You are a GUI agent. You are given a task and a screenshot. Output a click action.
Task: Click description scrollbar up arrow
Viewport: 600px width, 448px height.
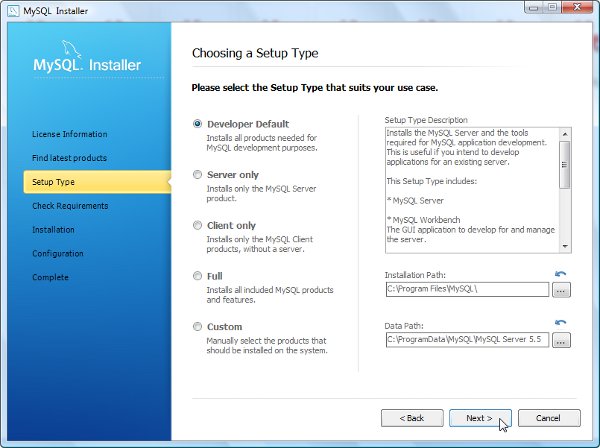click(565, 134)
